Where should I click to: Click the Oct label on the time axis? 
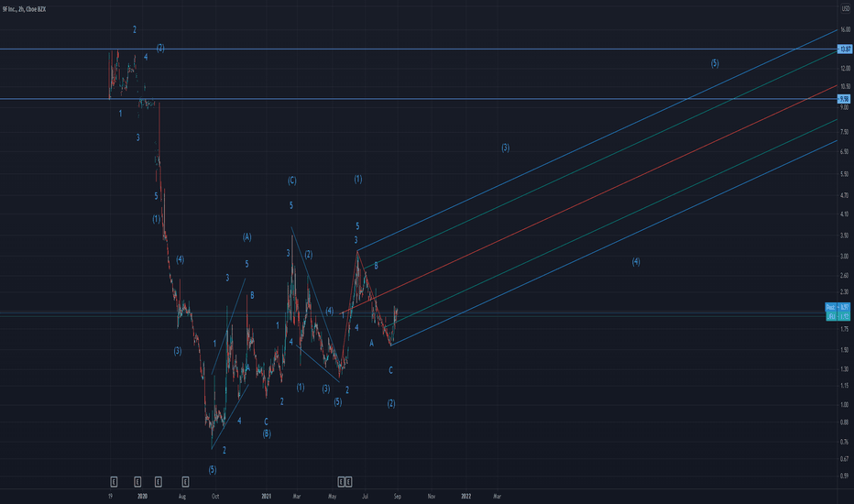[x=215, y=496]
